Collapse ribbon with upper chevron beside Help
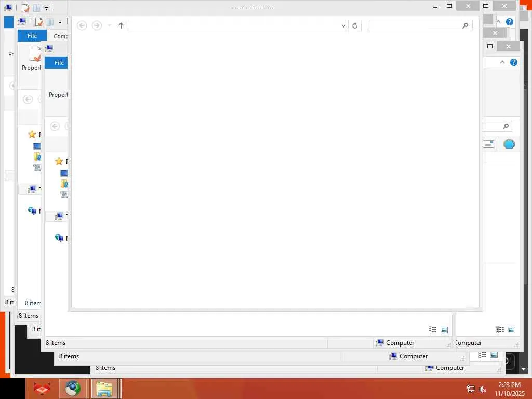This screenshot has height=399, width=532. click(498, 22)
